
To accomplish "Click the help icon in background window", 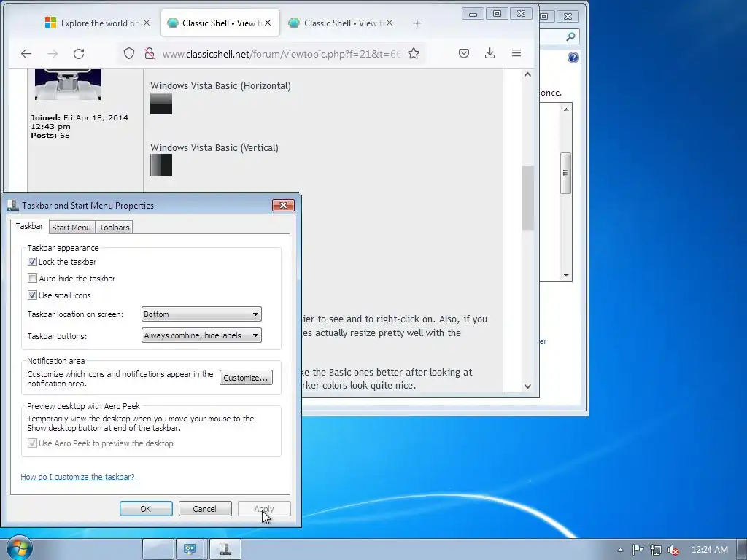I will coord(573,58).
